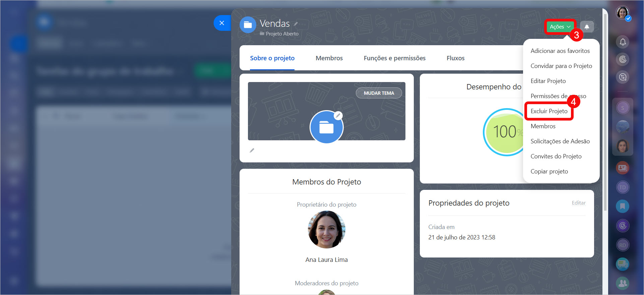Select Adicionar aos favoritos menu item
This screenshot has height=295, width=644.
(x=560, y=51)
